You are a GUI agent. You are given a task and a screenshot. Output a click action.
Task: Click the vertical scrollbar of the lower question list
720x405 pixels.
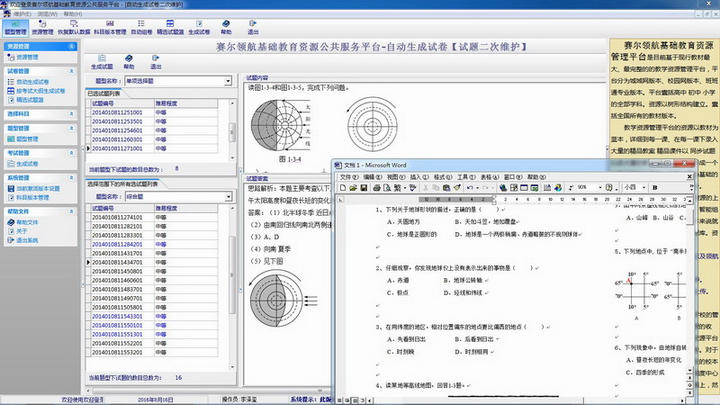click(x=232, y=287)
